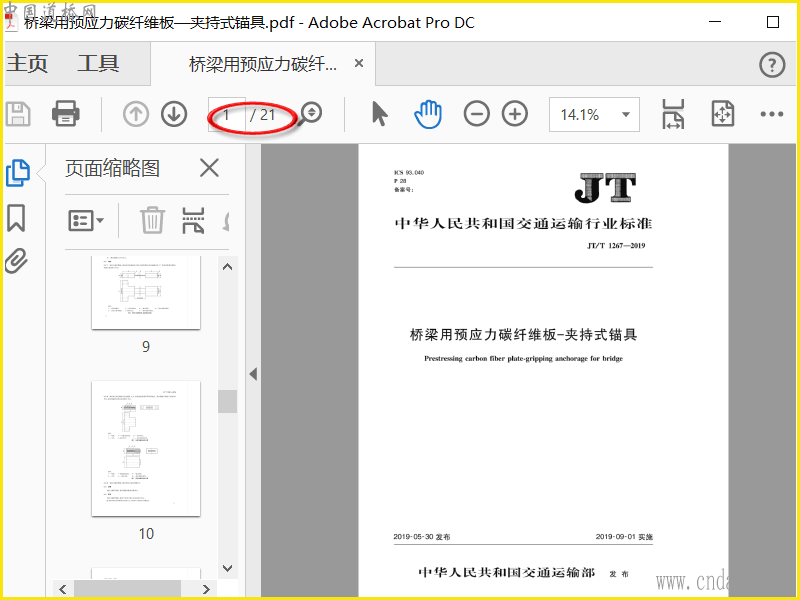The width and height of the screenshot is (800, 600).
Task: Go to next page arrow
Action: (174, 114)
